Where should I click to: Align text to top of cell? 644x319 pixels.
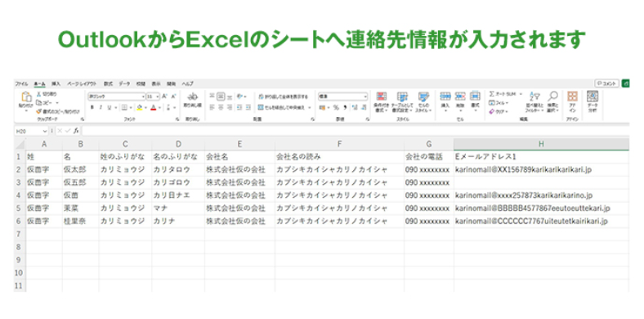coord(212,97)
